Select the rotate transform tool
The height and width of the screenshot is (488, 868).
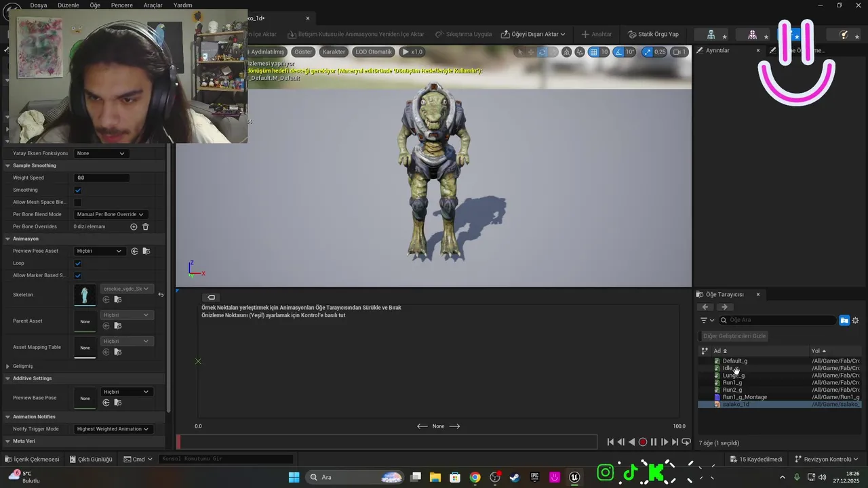(x=542, y=52)
